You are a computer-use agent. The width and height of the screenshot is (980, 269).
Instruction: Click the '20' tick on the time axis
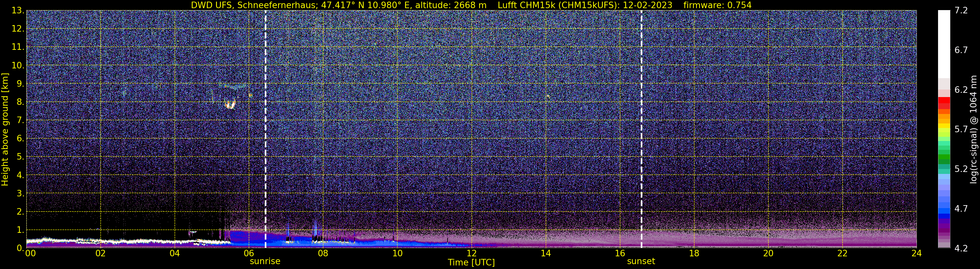coord(768,253)
